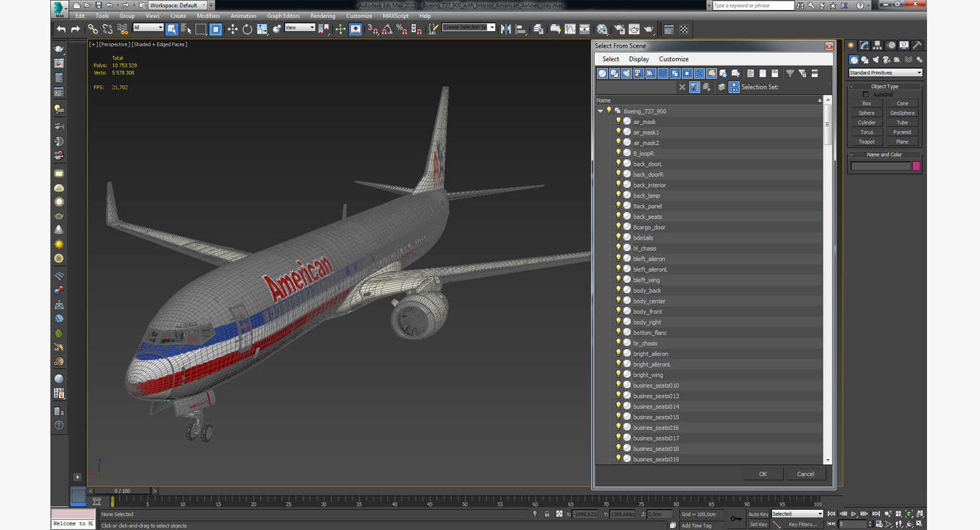Open the Rendering menu
Viewport: 980px width, 530px height.
(322, 16)
